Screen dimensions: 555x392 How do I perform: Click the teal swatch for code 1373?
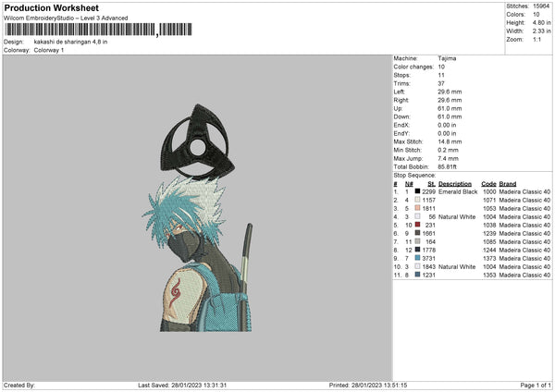[x=418, y=258]
